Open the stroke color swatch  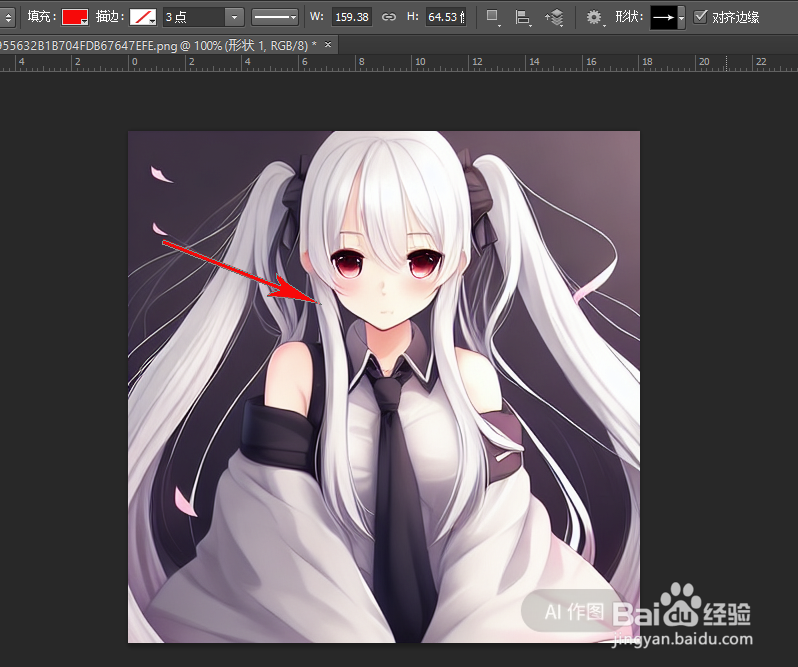143,17
